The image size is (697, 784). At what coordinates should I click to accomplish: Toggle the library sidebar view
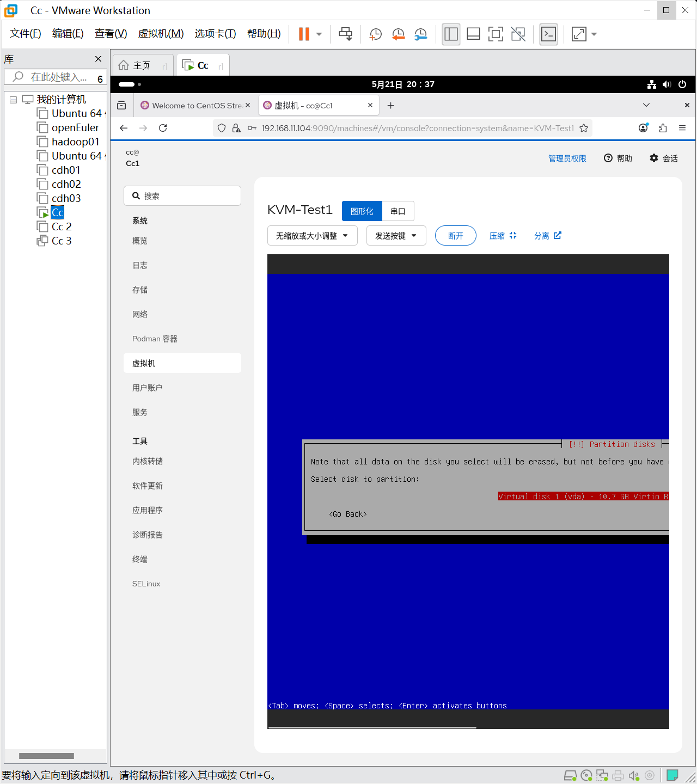pyautogui.click(x=451, y=34)
